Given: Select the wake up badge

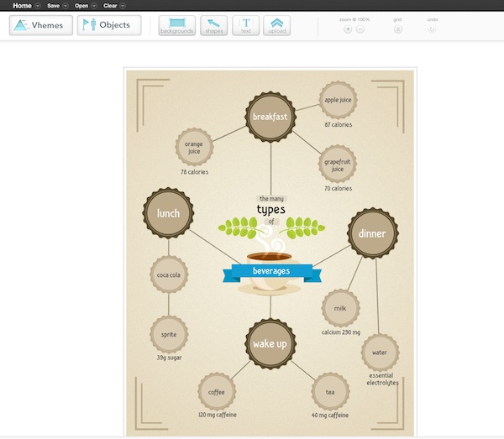Looking at the screenshot, I should point(270,344).
